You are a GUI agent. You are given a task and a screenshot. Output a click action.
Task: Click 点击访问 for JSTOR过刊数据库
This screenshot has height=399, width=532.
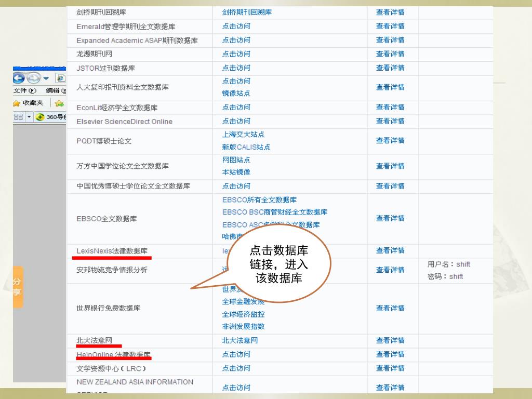[236, 68]
